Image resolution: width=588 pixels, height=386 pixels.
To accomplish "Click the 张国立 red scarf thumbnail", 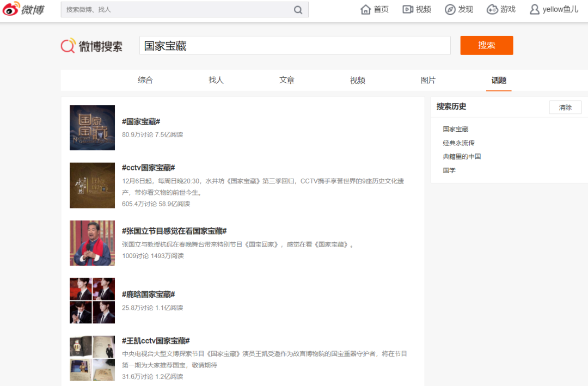I will point(92,243).
